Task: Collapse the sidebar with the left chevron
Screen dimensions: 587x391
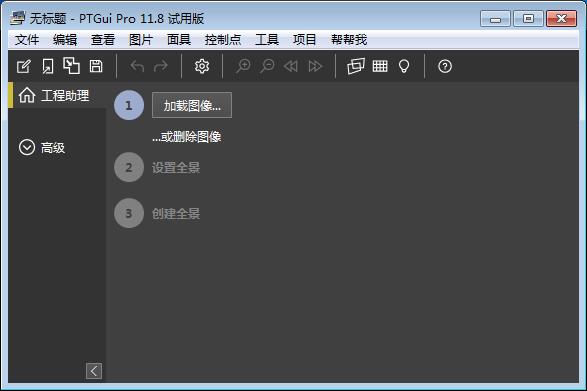Action: coord(94,371)
